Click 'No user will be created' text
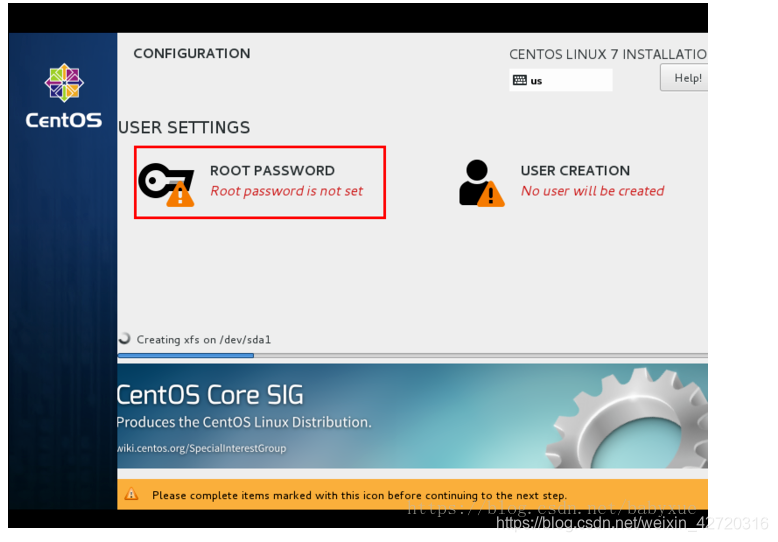This screenshot has height=542, width=778. point(592,191)
